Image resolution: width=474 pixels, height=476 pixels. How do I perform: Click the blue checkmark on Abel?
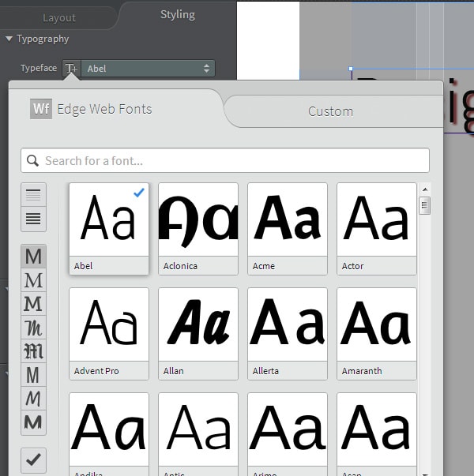[139, 193]
